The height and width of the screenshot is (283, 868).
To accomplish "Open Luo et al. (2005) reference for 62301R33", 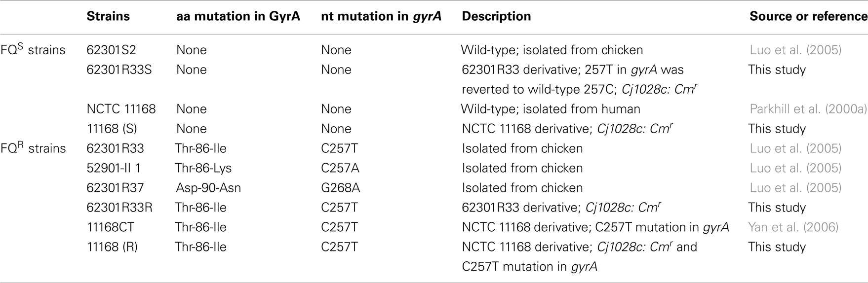I will coord(795,148).
